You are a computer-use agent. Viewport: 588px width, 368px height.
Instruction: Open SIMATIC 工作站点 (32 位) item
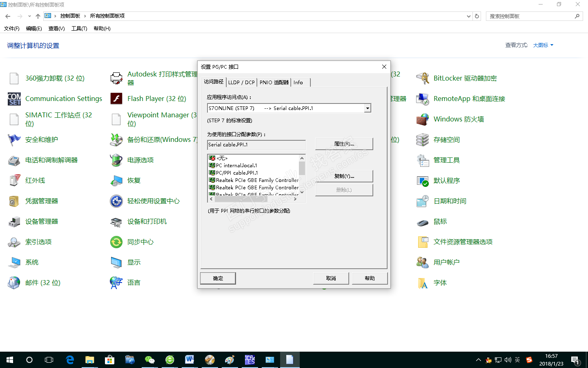[51, 119]
